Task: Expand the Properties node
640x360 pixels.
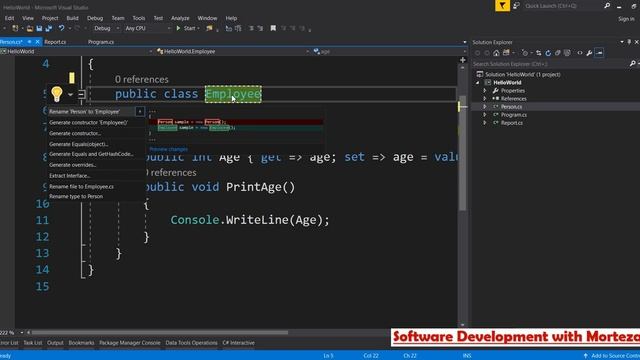Action: click(x=485, y=91)
